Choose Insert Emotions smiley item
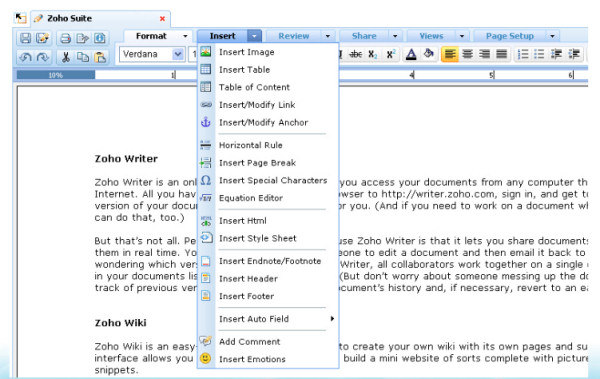This screenshot has height=379, width=600. click(268, 359)
